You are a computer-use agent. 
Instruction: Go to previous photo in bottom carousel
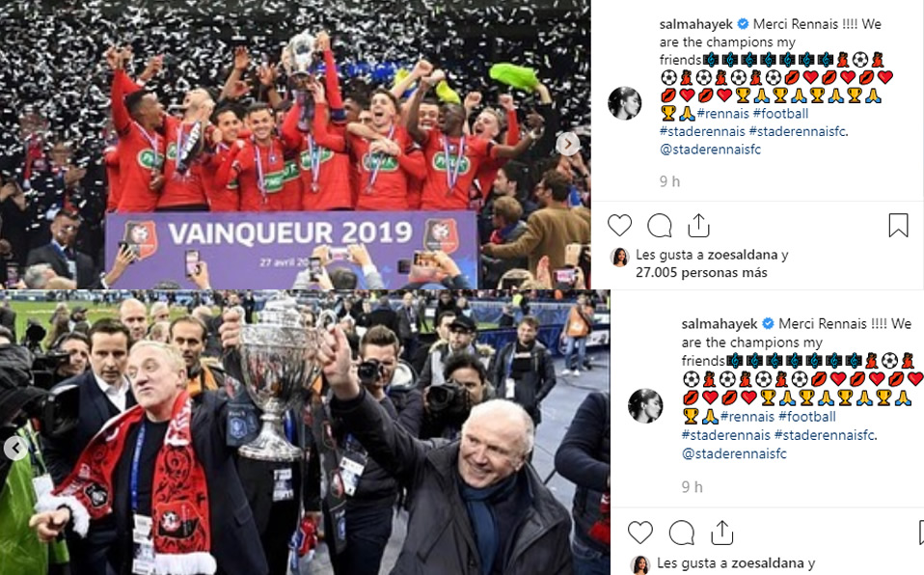15,449
